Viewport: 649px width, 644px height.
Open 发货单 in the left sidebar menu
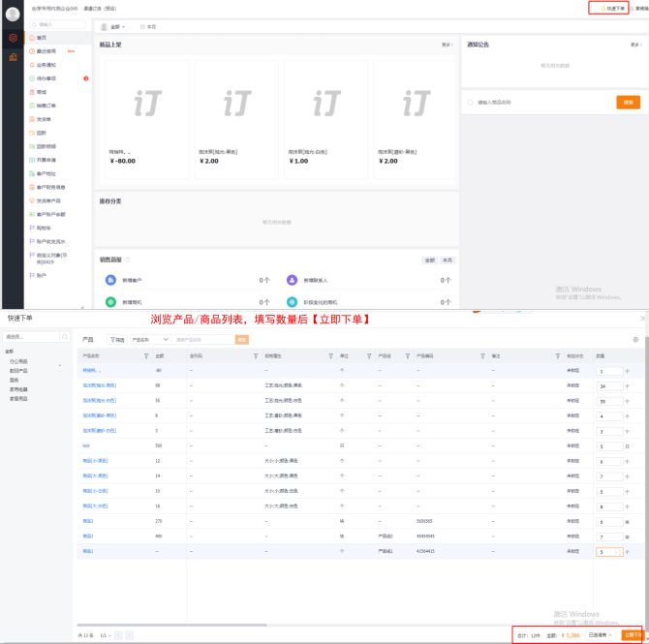(44, 119)
